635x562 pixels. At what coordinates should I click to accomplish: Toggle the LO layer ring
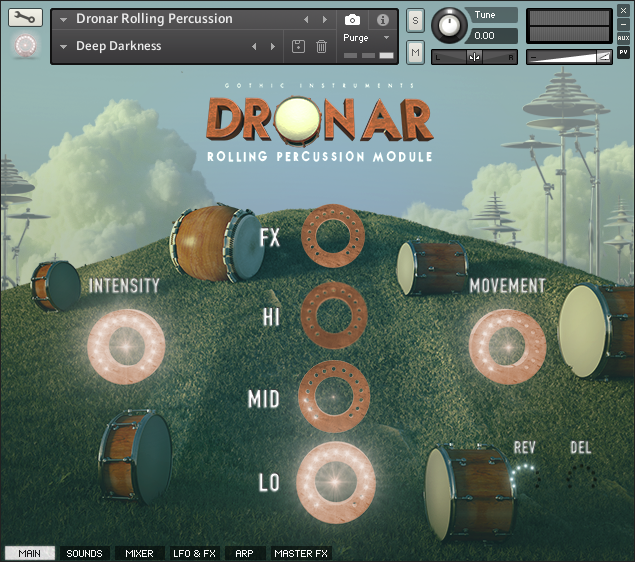click(x=336, y=482)
